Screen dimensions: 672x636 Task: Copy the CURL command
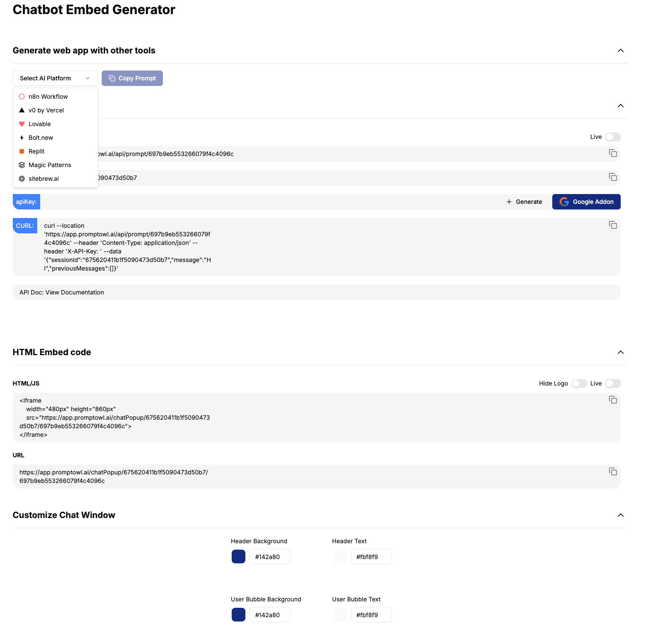click(x=613, y=225)
